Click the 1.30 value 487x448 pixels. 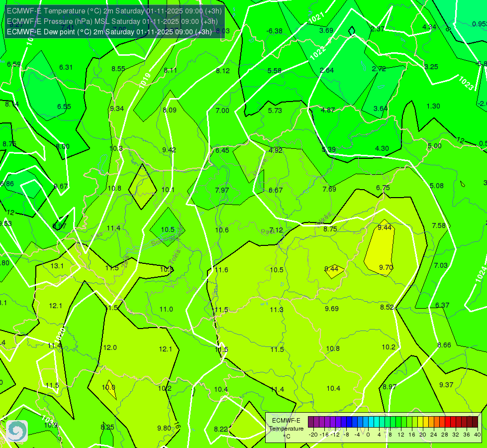pyautogui.click(x=433, y=106)
